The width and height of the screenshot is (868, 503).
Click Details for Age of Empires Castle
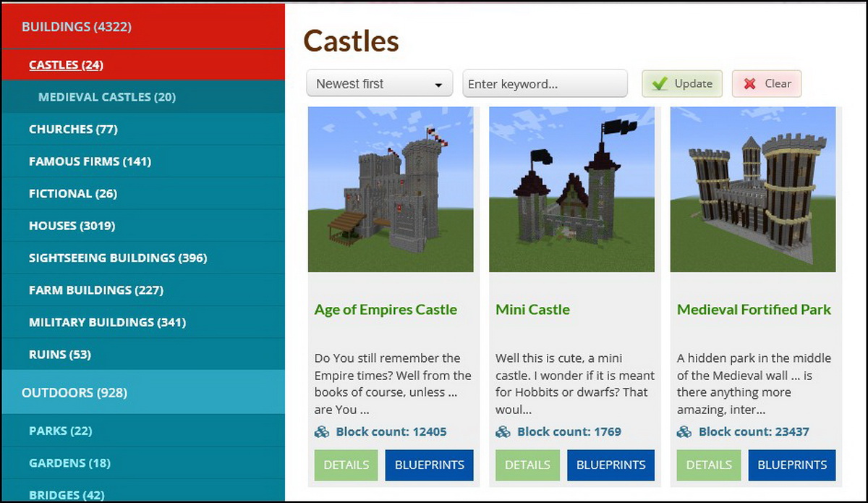click(346, 465)
